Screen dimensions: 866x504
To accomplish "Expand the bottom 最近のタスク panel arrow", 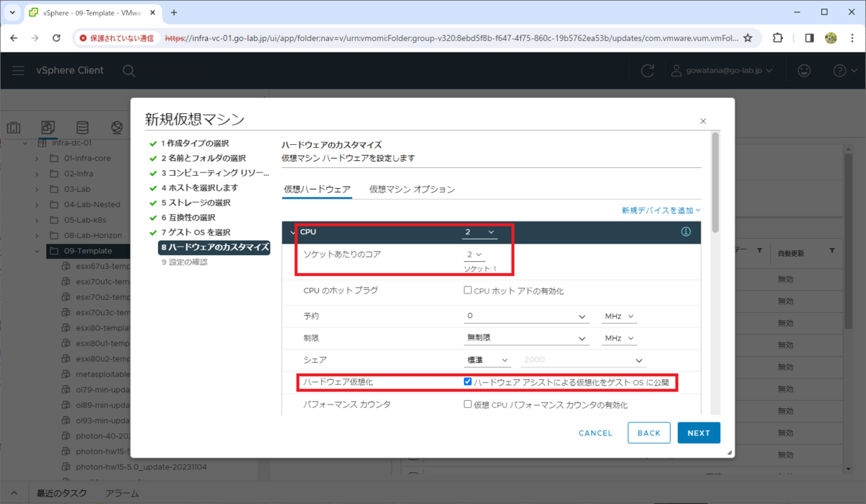I will (14, 493).
